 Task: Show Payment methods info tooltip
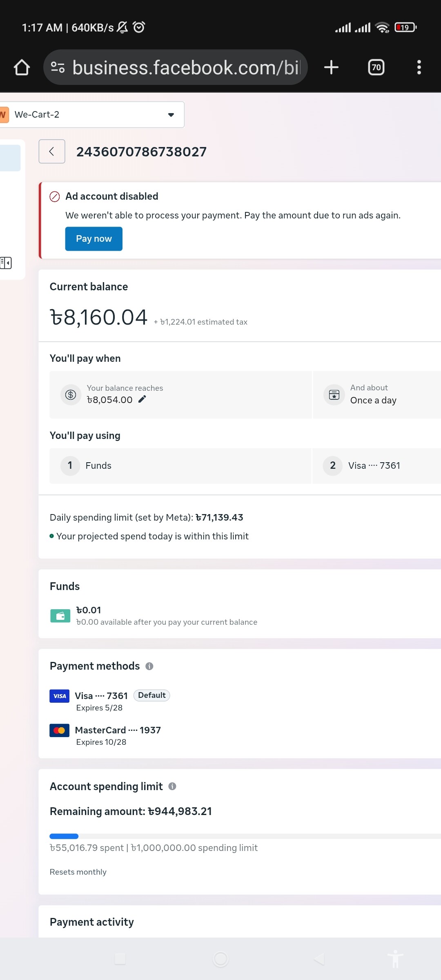149,666
